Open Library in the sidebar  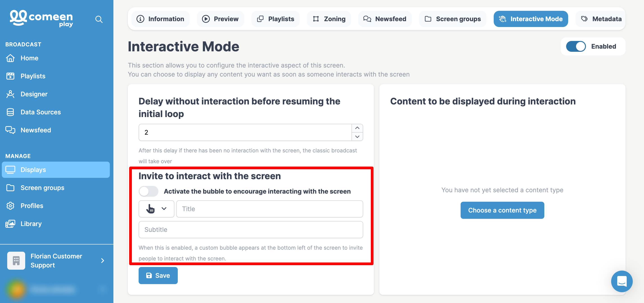coord(31,224)
